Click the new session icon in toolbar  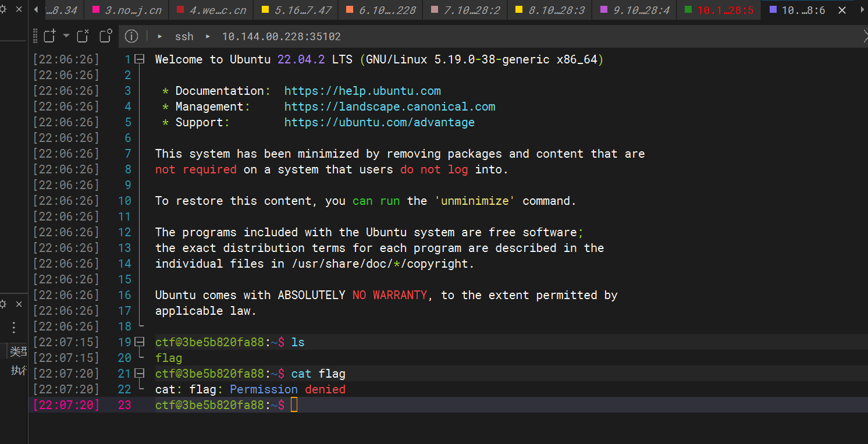[50, 36]
